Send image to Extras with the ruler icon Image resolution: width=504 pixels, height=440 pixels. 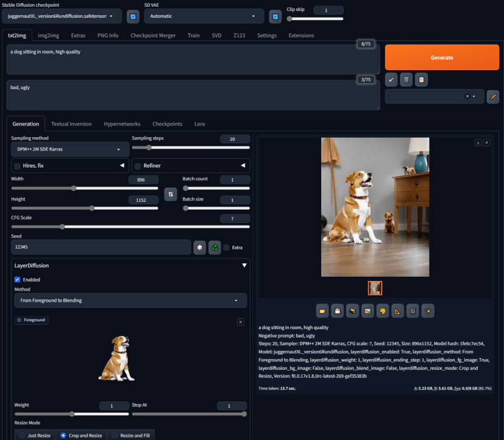(397, 311)
